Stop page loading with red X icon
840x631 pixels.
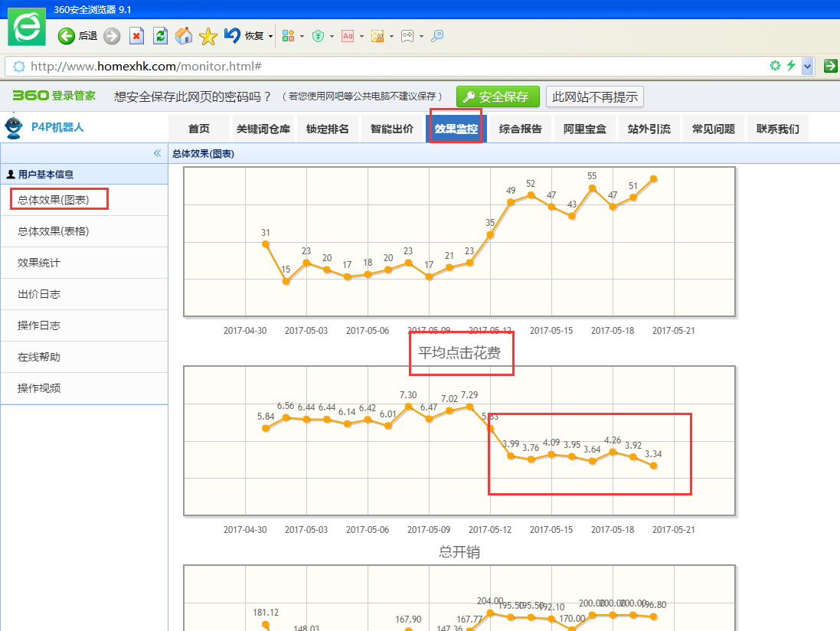[x=136, y=36]
